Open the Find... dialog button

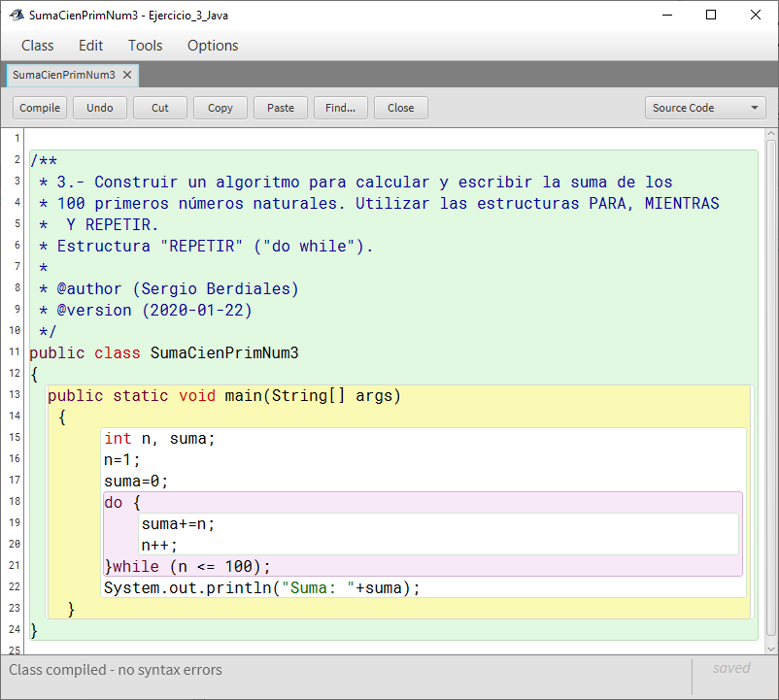(x=340, y=108)
